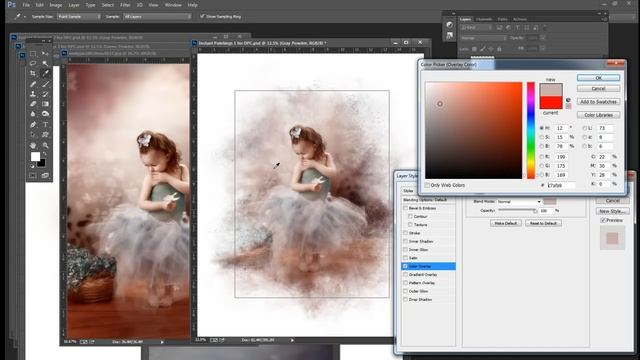Select the Eraser tool
This screenshot has height=360, width=640.
point(33,104)
